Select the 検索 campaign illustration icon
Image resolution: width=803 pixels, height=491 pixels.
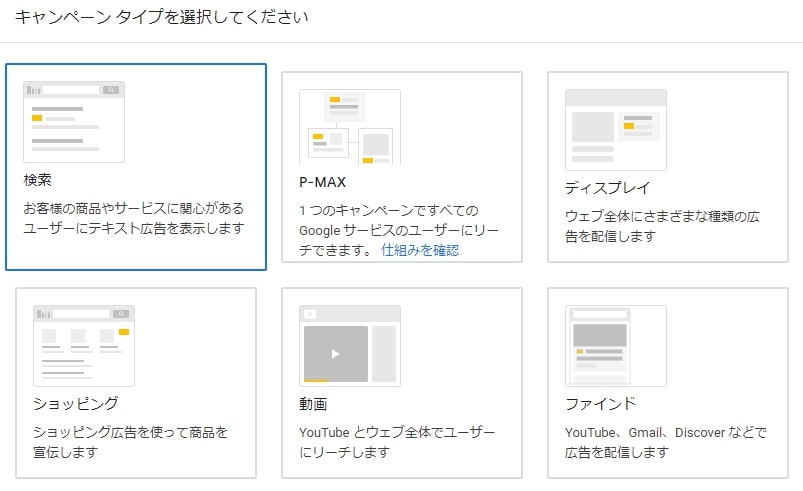tap(74, 122)
